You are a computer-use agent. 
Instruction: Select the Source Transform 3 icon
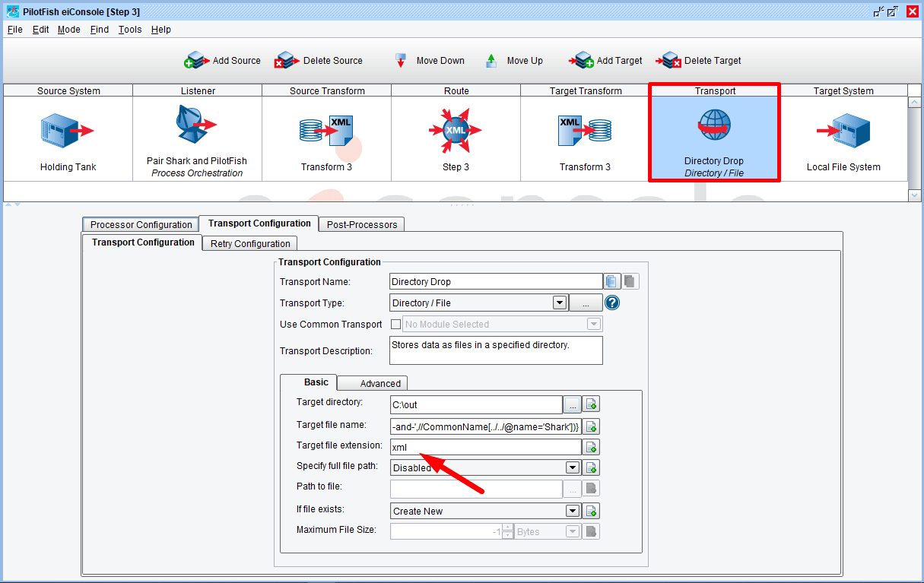326,131
